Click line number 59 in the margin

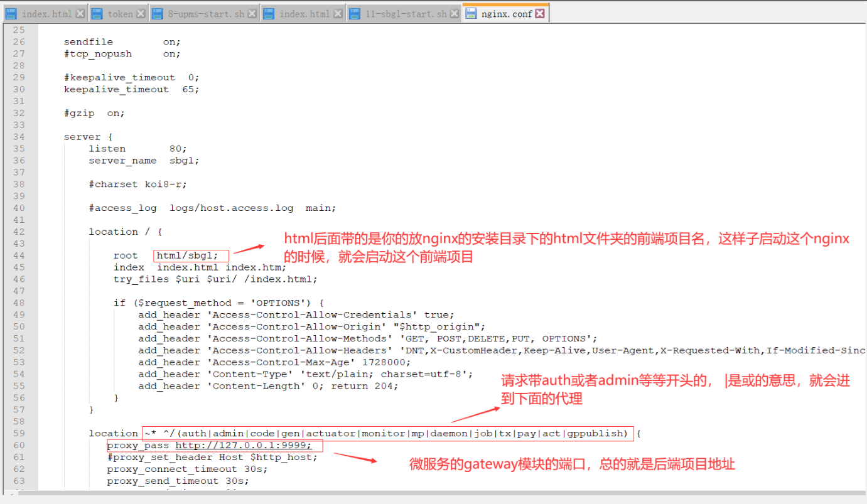(x=18, y=434)
